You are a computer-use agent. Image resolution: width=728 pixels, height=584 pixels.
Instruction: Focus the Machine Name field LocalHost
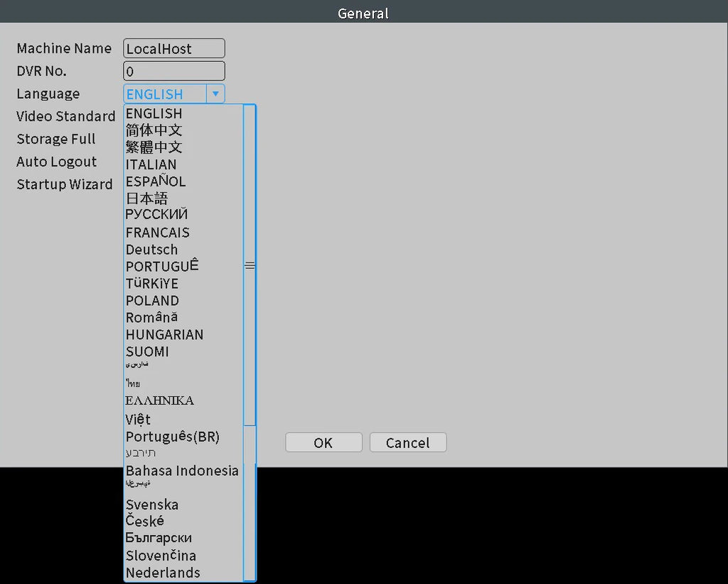click(174, 48)
